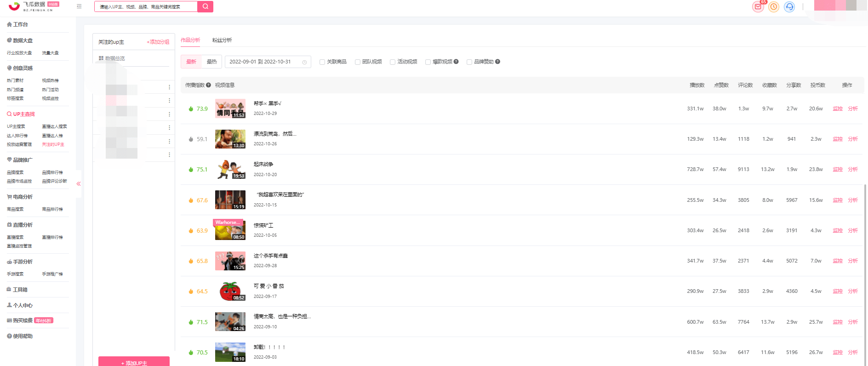Open 使用帮助 help item
Viewport: 868px width, 366px height.
coord(20,336)
